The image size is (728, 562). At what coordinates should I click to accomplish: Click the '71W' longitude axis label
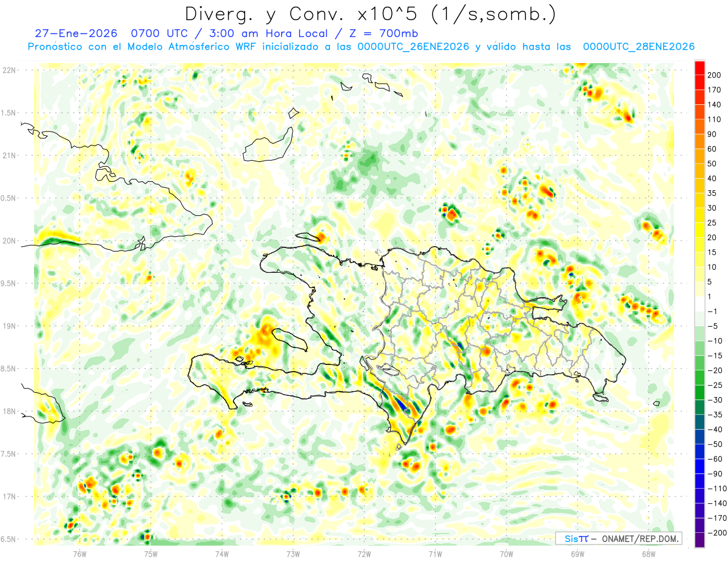[x=435, y=554]
